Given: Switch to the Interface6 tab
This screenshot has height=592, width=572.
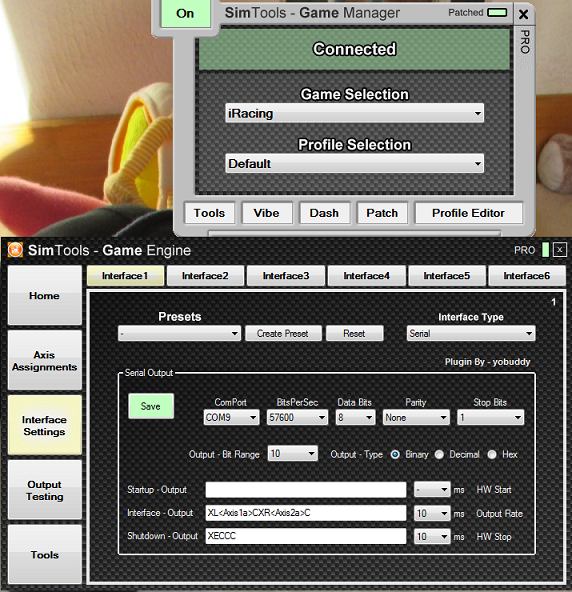Looking at the screenshot, I should click(527, 276).
